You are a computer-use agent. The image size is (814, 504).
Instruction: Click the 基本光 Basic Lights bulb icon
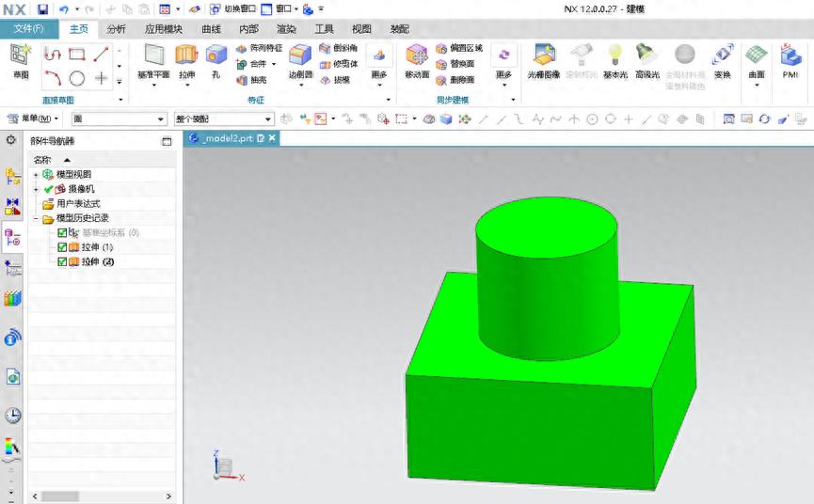coord(615,55)
